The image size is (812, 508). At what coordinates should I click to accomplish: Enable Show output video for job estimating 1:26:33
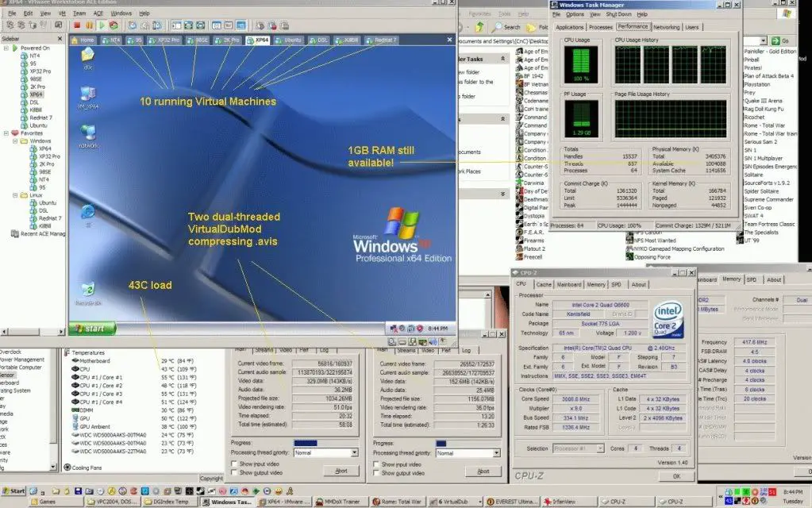tap(376, 473)
